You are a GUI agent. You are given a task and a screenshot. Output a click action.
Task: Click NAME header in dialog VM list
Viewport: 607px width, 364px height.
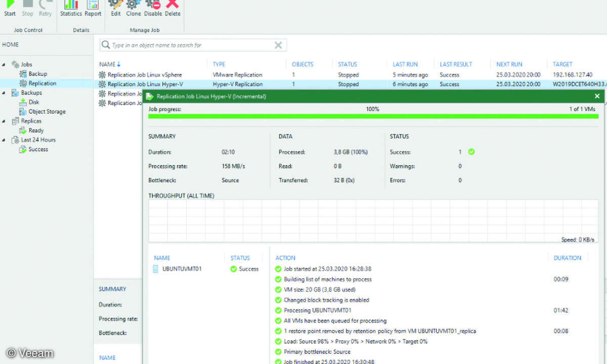pos(162,258)
